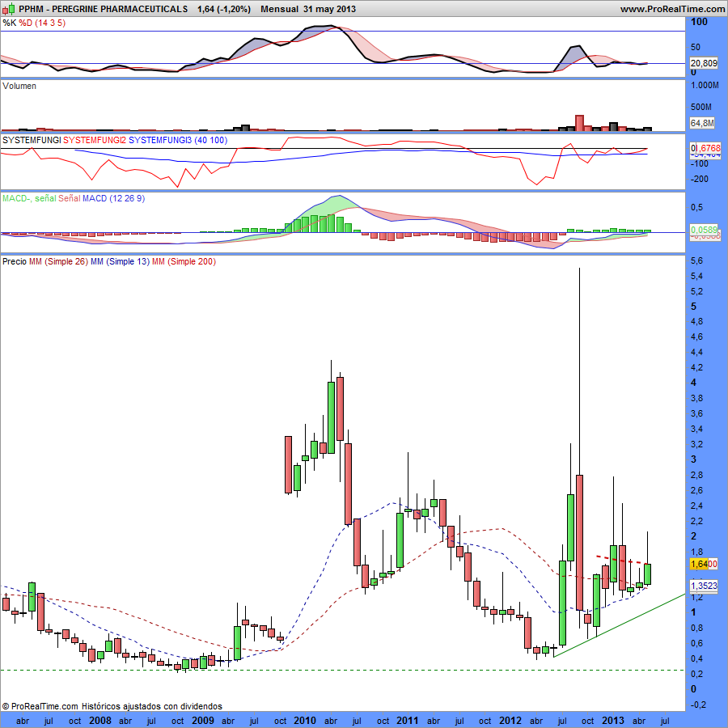Screen dimensions: 728x728
Task: Click the yellow 1,6400 current price tag
Action: [704, 564]
